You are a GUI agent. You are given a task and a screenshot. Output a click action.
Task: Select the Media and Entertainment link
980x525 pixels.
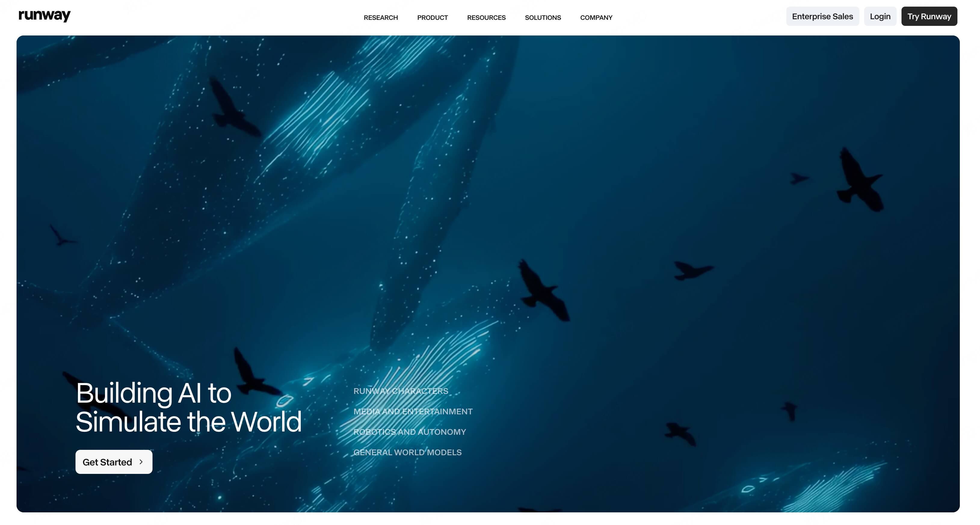413,411
